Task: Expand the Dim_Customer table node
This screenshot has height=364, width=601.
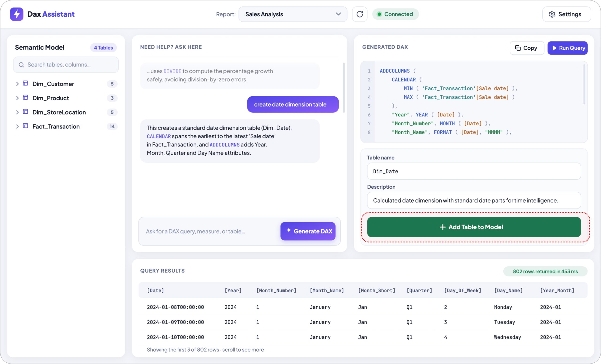Action: pyautogui.click(x=17, y=84)
